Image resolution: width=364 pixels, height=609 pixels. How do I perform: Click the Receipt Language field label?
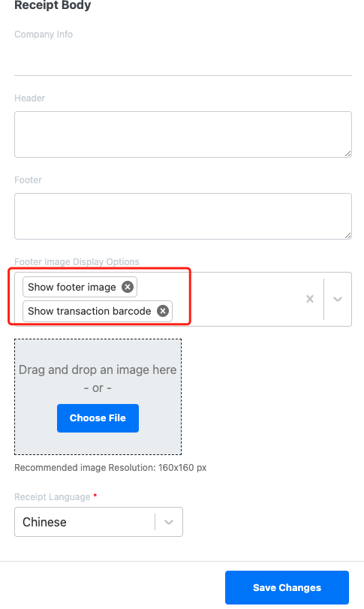53,497
